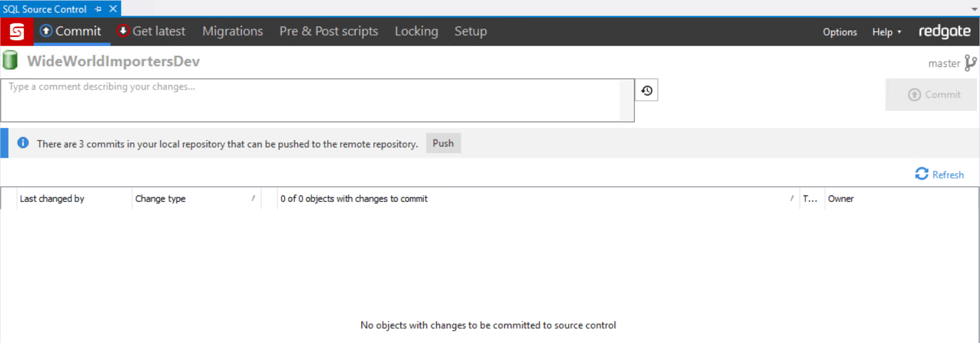Open the commit comment history clock icon

(646, 91)
